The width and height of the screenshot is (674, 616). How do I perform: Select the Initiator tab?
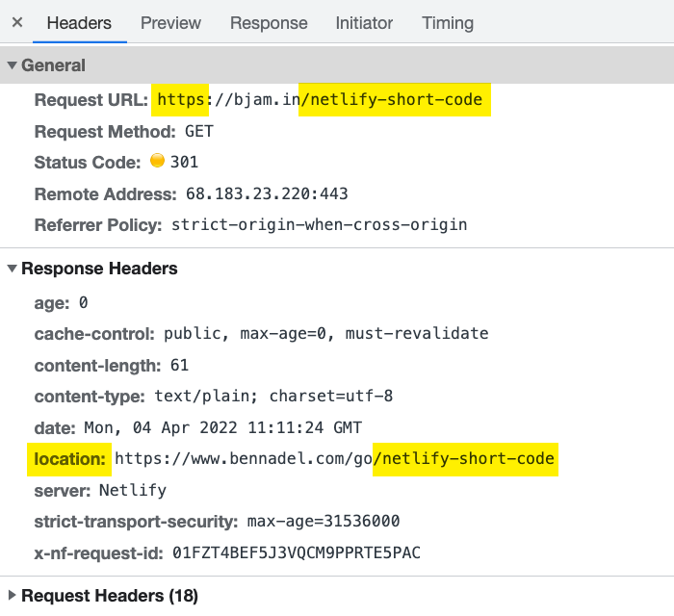pos(364,23)
